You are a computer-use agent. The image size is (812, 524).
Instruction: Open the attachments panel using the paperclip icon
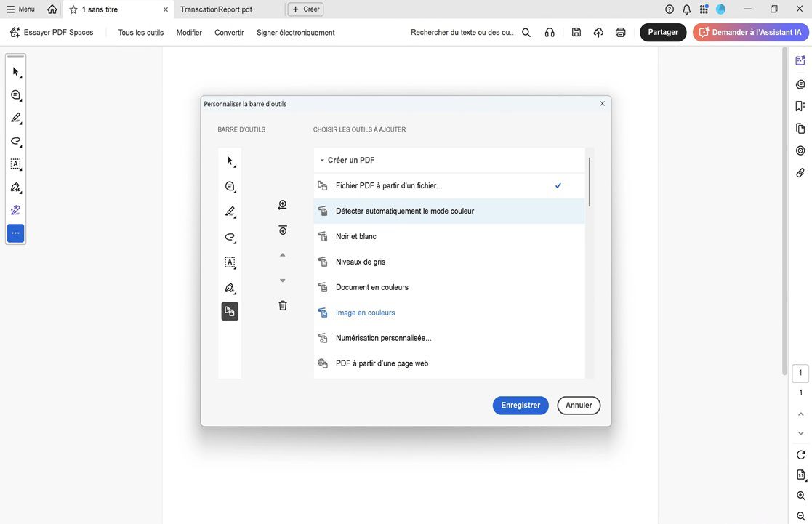point(797,171)
